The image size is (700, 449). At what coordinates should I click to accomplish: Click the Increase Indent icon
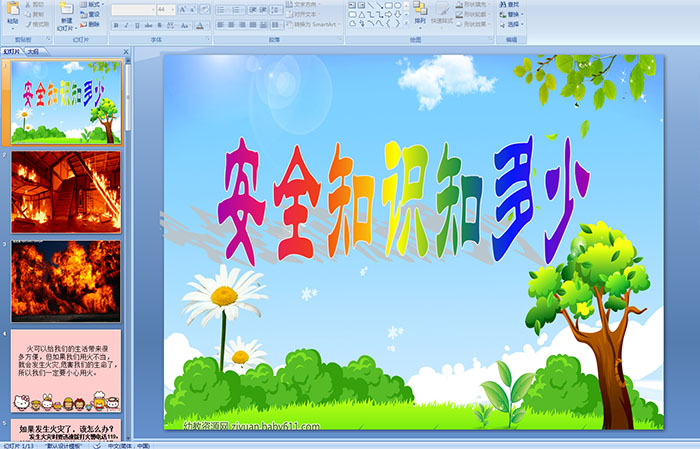point(263,9)
